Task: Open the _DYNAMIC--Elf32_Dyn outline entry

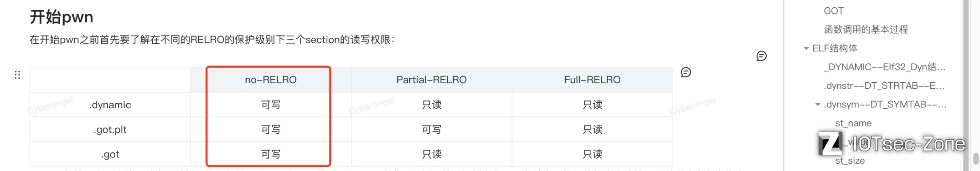Action: point(885,67)
